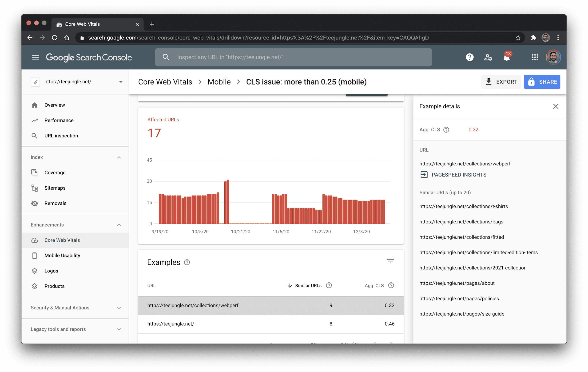Click the Mobile Usability icon
The image size is (588, 372).
point(34,256)
